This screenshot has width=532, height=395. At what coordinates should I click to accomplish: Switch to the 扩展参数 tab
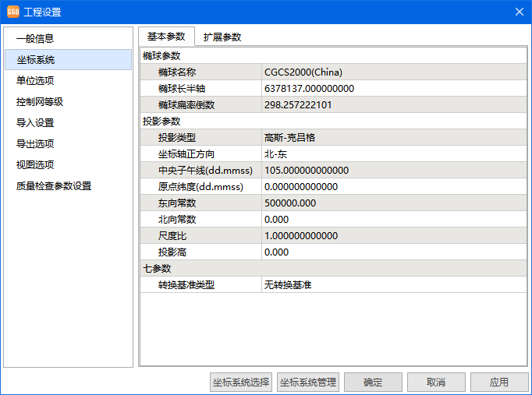[222, 37]
